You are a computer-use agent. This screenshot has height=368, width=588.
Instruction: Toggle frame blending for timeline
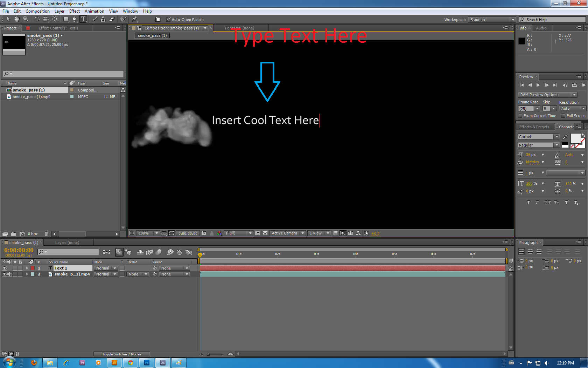tap(149, 252)
